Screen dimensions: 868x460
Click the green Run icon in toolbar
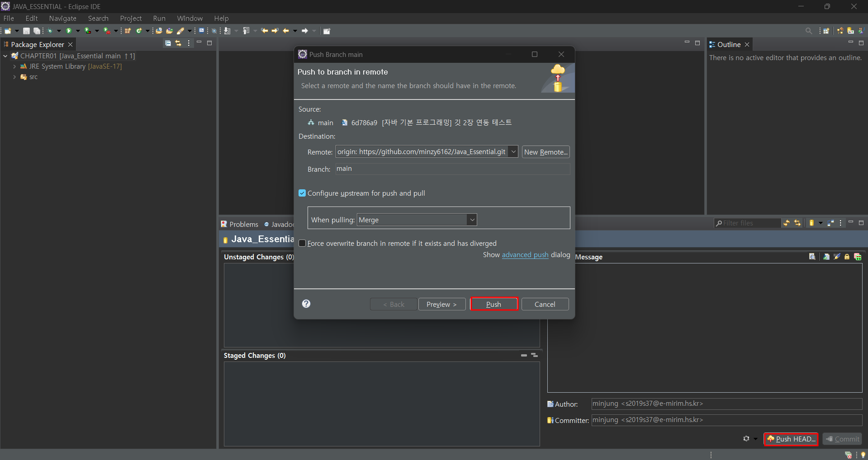(69, 31)
